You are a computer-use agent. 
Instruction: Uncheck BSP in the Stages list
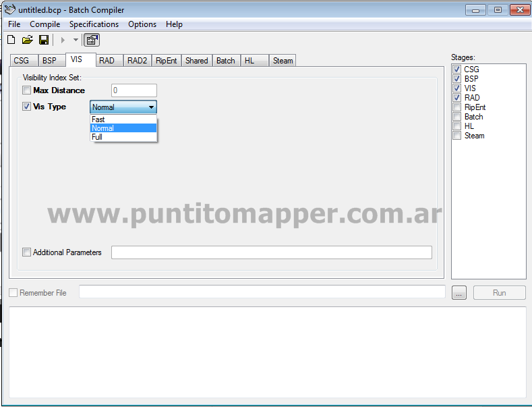(456, 79)
